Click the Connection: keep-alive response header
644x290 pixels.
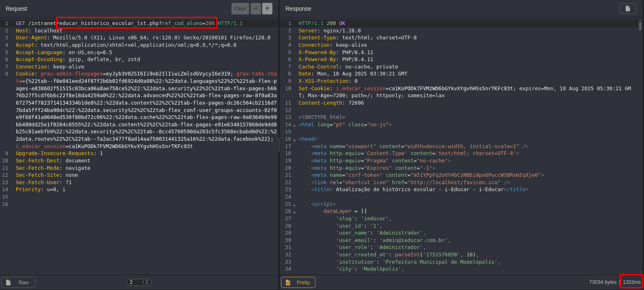[x=333, y=45]
